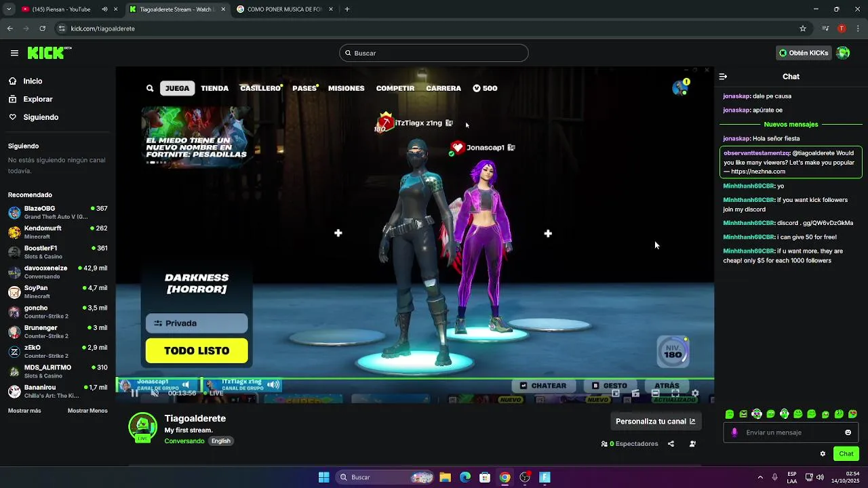Open the emoji picker in message box
Viewport: 868px width, 488px height.
(x=848, y=432)
